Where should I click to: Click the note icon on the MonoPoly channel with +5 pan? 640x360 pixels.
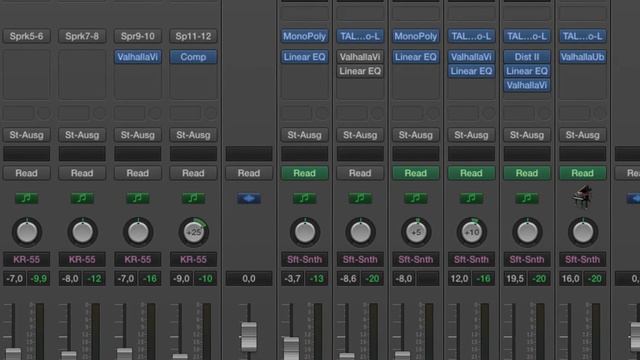click(416, 198)
